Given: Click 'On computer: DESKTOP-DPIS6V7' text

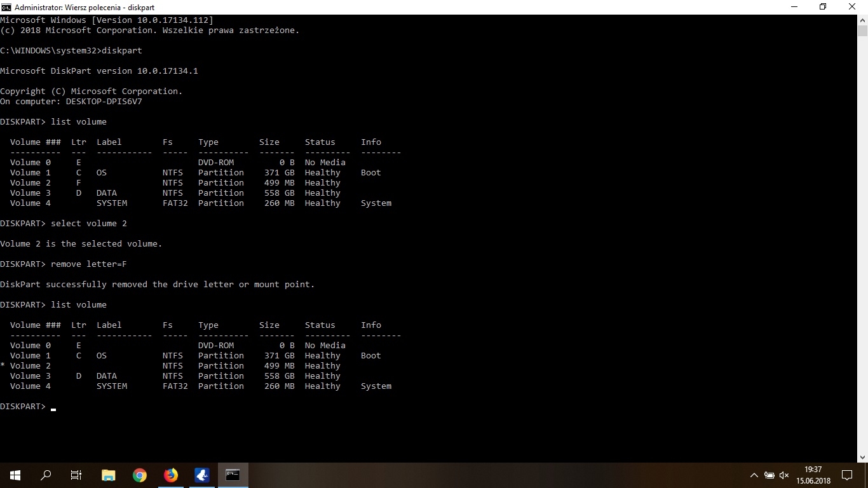Looking at the screenshot, I should [x=71, y=102].
